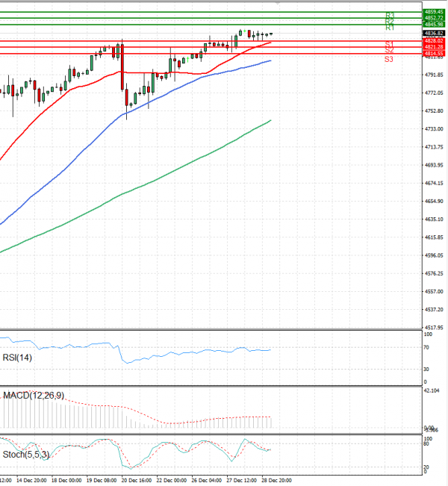Click the 4576.25 price axis value
Viewport: 448px width, 486px height.
[434, 273]
